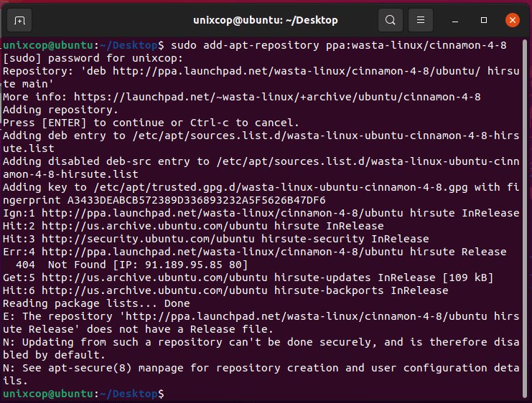This screenshot has height=403, width=532.
Task: Click the Ign:1 ppa.launchpad.net line
Action: click(x=261, y=213)
